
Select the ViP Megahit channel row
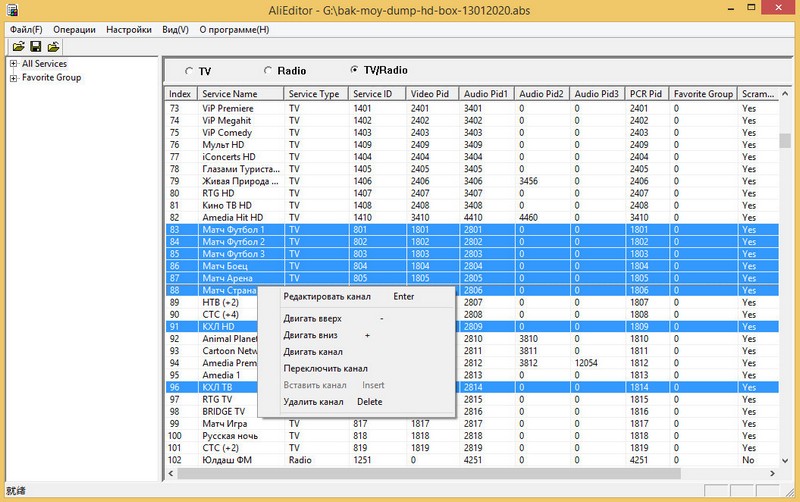coord(472,120)
